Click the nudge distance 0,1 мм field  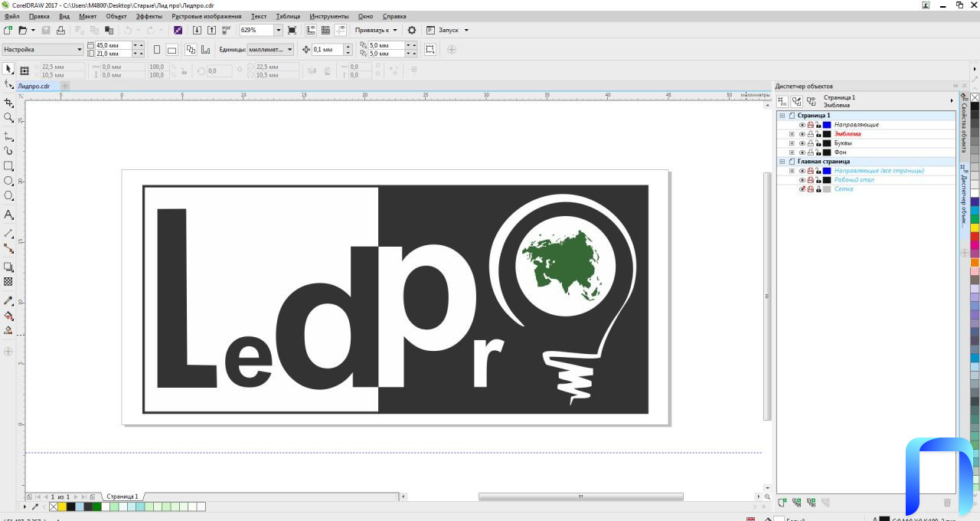pos(327,49)
